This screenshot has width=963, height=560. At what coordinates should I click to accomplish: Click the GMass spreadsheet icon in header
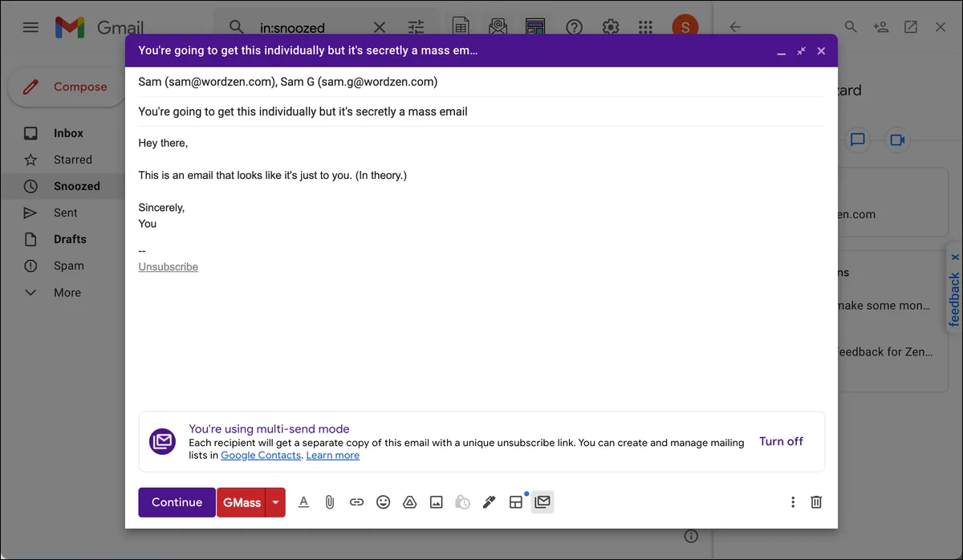pyautogui.click(x=461, y=26)
